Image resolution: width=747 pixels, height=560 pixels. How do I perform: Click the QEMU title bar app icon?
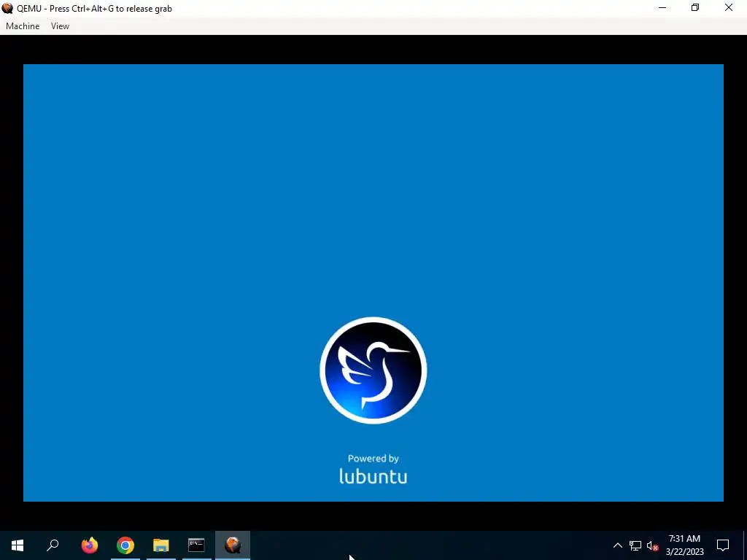click(x=7, y=8)
